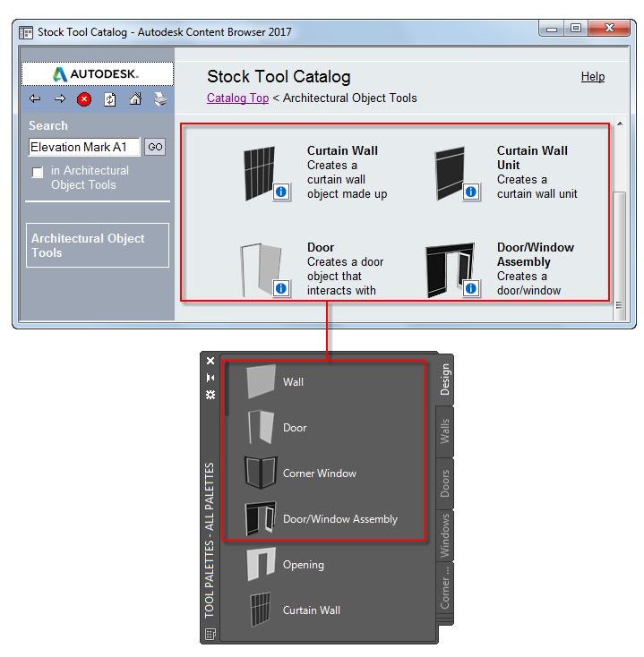Switch to the Doors palette tab
This screenshot has width=644, height=657.
pos(445,483)
